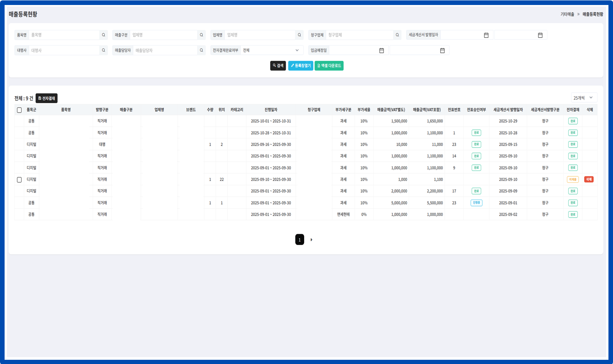Toggle the select-all checkbox in table header
613x364 pixels.
pos(19,110)
